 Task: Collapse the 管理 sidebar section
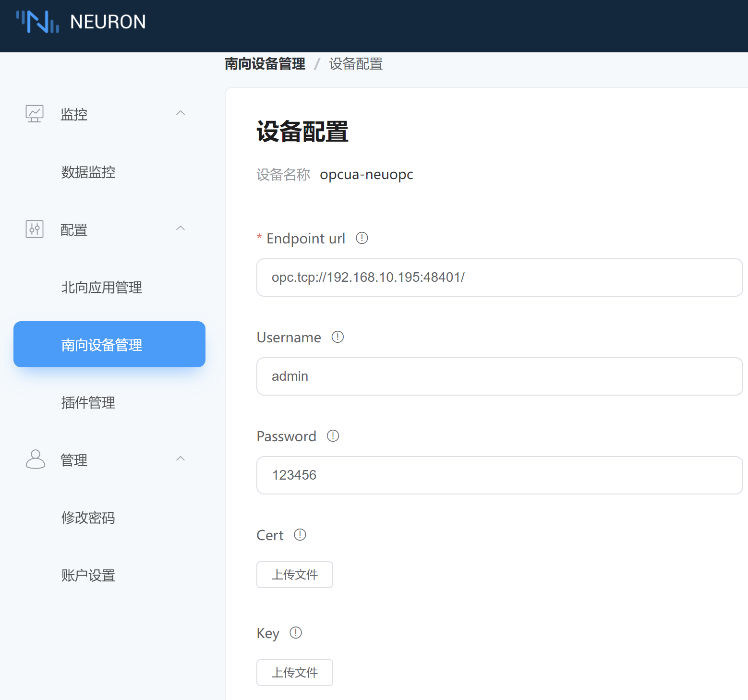(x=181, y=458)
